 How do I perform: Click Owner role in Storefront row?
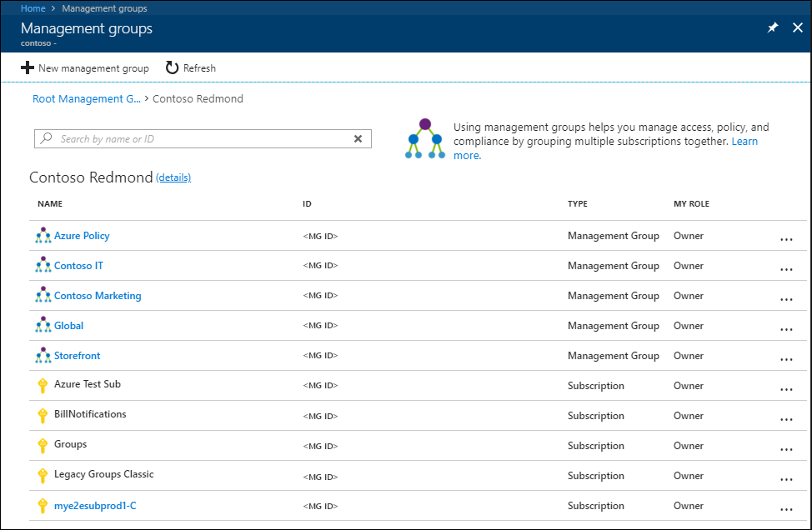point(689,356)
